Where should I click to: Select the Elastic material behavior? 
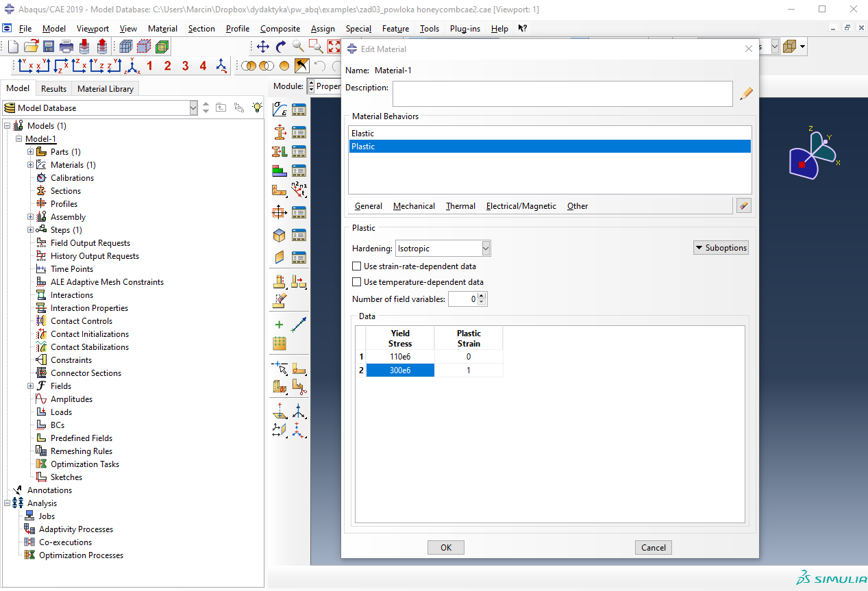click(x=363, y=134)
